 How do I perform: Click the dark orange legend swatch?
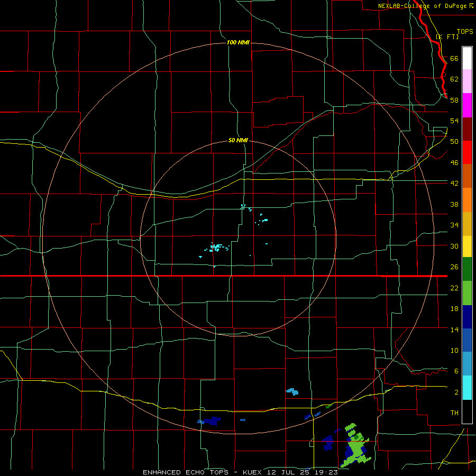[467, 176]
